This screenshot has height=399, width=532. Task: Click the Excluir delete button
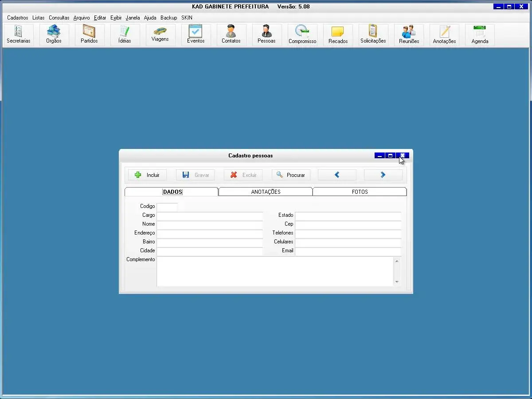coord(243,175)
